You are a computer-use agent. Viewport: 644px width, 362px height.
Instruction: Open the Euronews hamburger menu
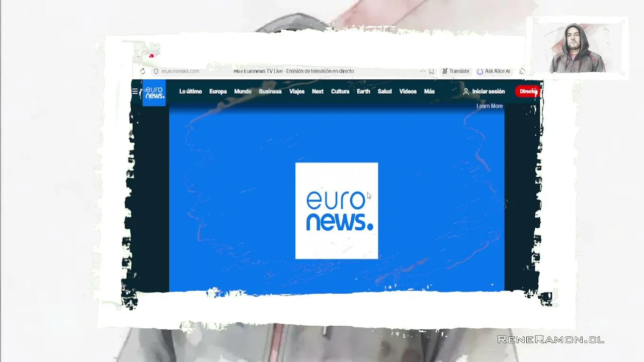click(135, 92)
